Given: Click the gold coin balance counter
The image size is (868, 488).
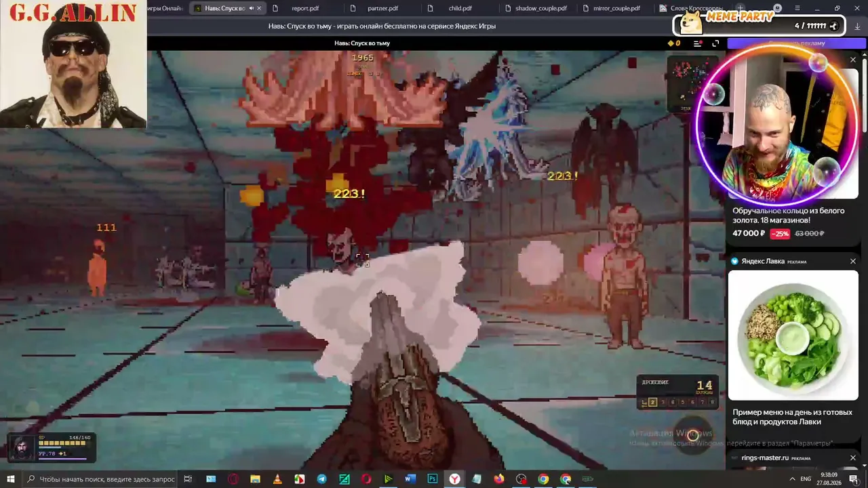Looking at the screenshot, I should [674, 43].
